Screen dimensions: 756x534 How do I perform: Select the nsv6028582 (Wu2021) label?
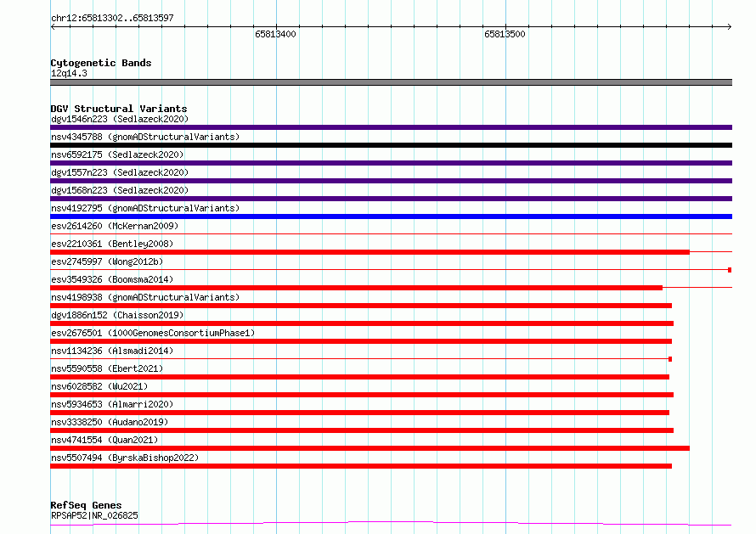[99, 386]
